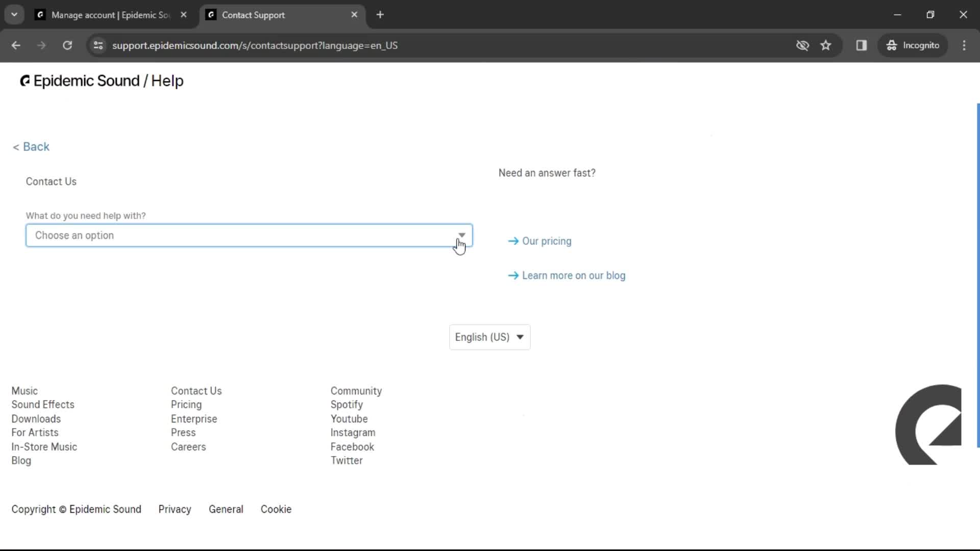The image size is (980, 551).
Task: Click the Incognito mode icon
Action: pyautogui.click(x=891, y=45)
